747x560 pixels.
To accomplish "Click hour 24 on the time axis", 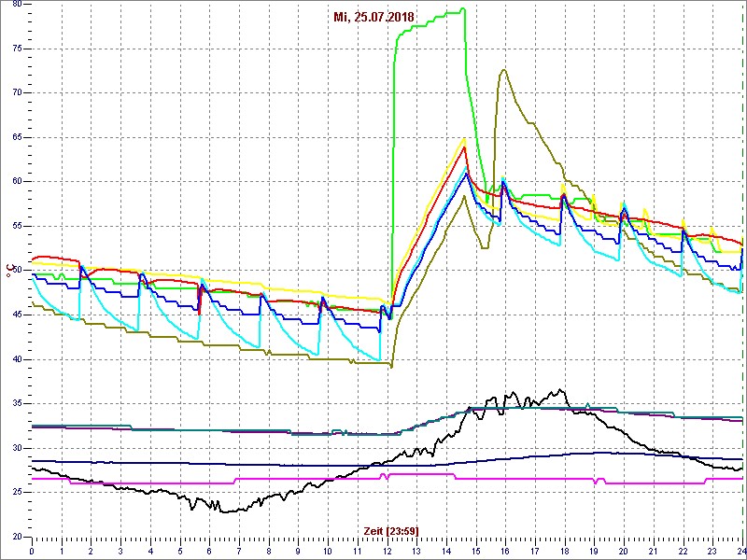I will (x=741, y=552).
